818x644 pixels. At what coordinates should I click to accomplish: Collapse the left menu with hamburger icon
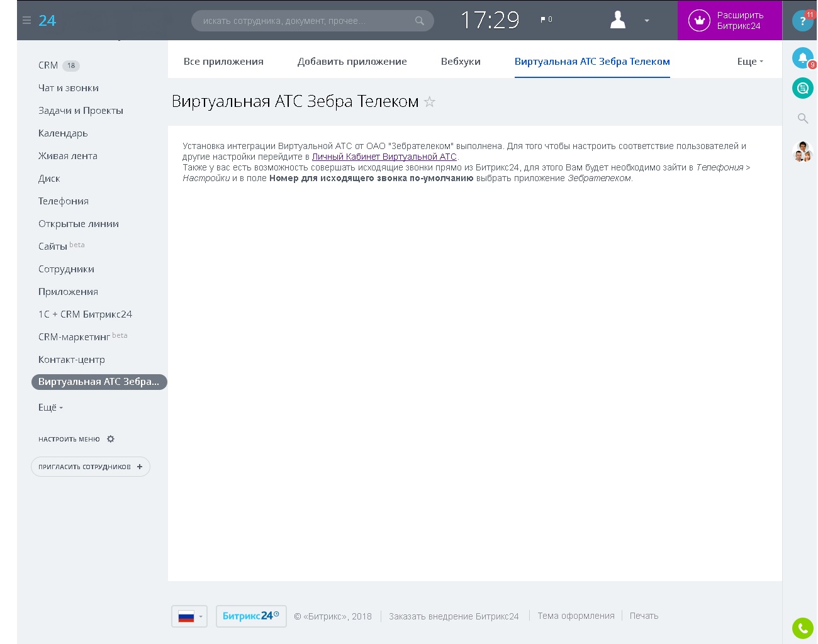click(26, 20)
